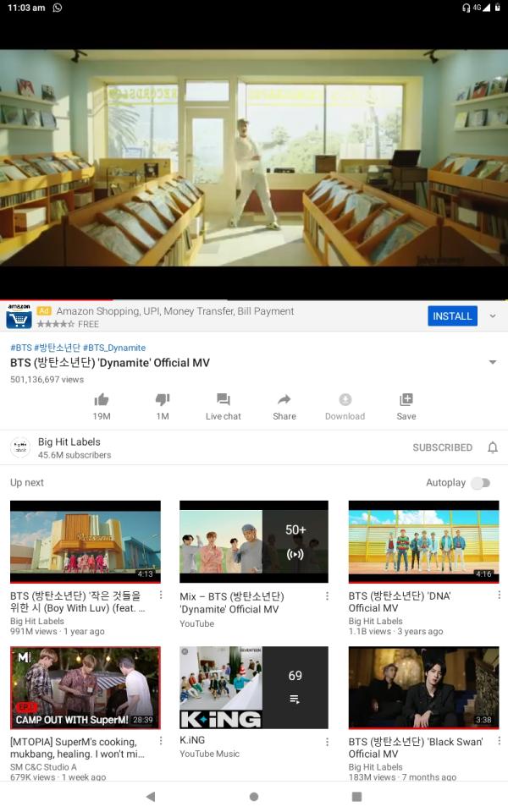Open K.ING playlist thumbnail with 69
This screenshot has width=508, height=812.
point(254,688)
